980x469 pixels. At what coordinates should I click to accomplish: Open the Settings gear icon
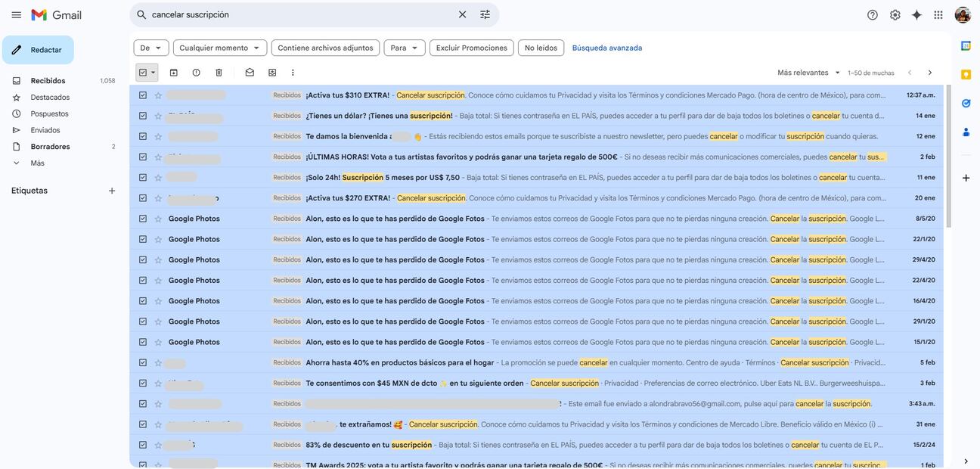[895, 15]
